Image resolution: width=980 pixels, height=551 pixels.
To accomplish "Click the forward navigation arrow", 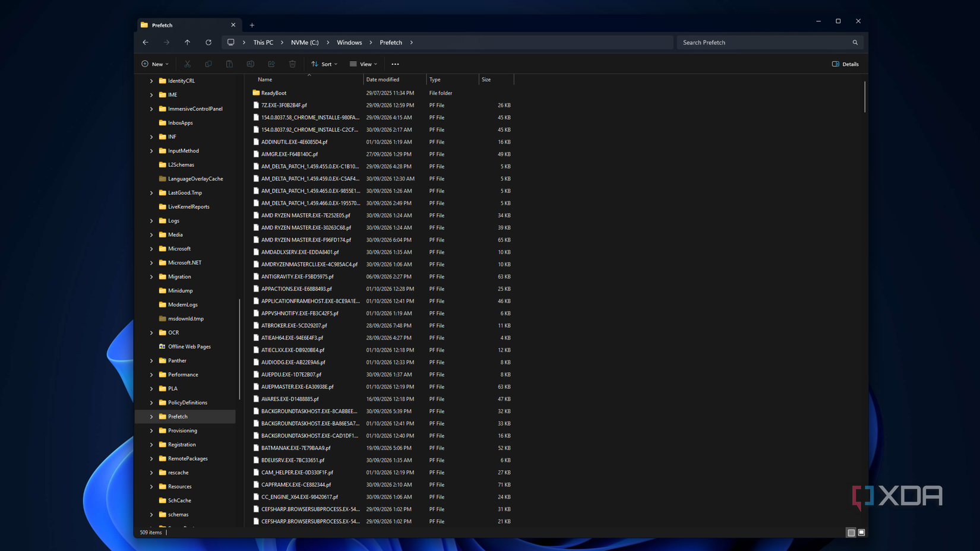I will (x=166, y=42).
